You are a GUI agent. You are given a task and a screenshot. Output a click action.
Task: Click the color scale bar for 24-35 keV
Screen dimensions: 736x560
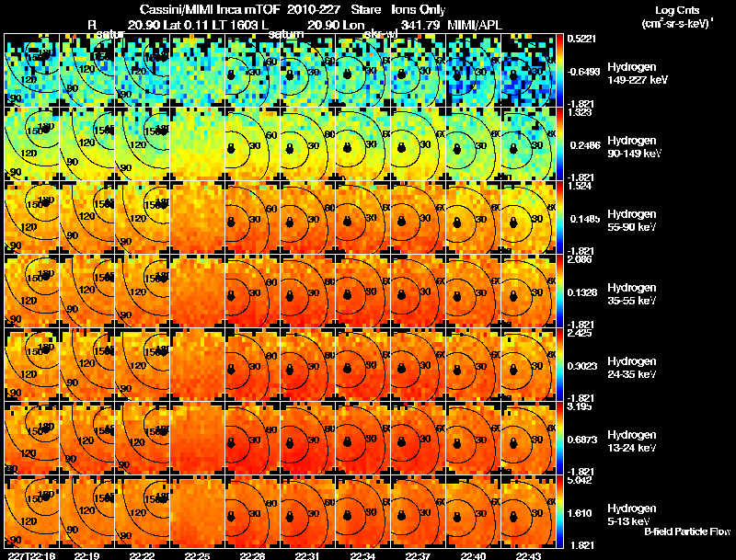click(x=559, y=365)
